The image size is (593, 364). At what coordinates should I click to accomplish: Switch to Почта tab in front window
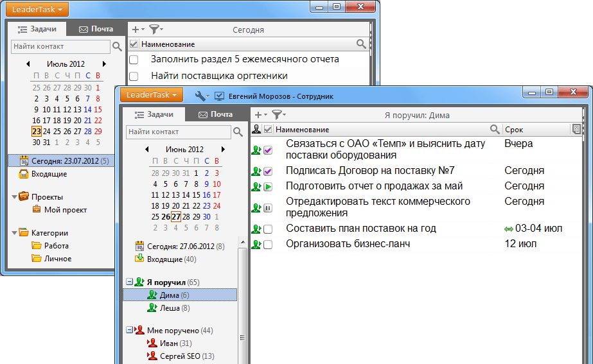tap(216, 114)
